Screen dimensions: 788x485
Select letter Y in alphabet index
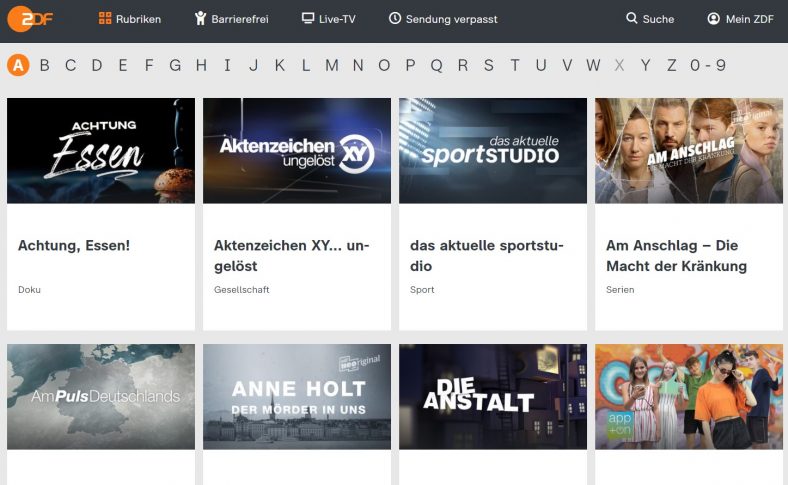(x=646, y=65)
